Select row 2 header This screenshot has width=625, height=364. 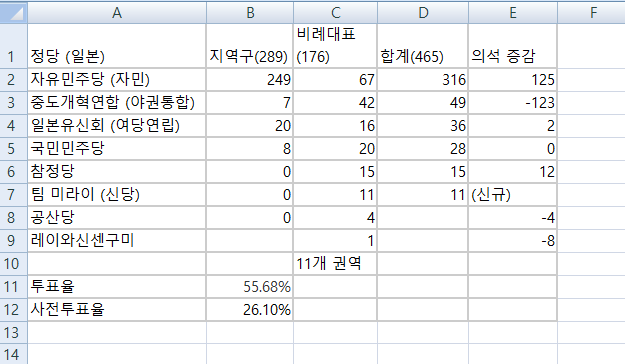tap(14, 80)
